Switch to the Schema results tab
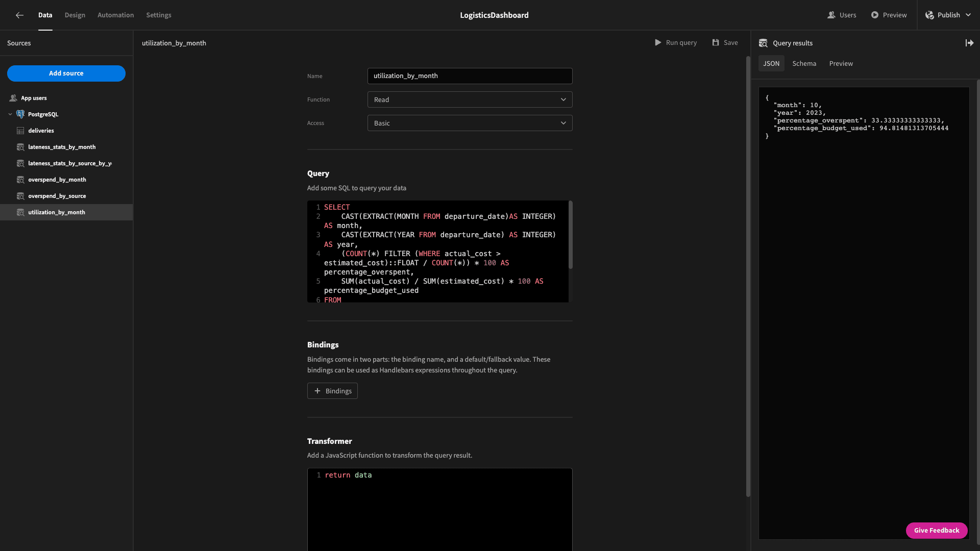The width and height of the screenshot is (980, 551). [804, 64]
